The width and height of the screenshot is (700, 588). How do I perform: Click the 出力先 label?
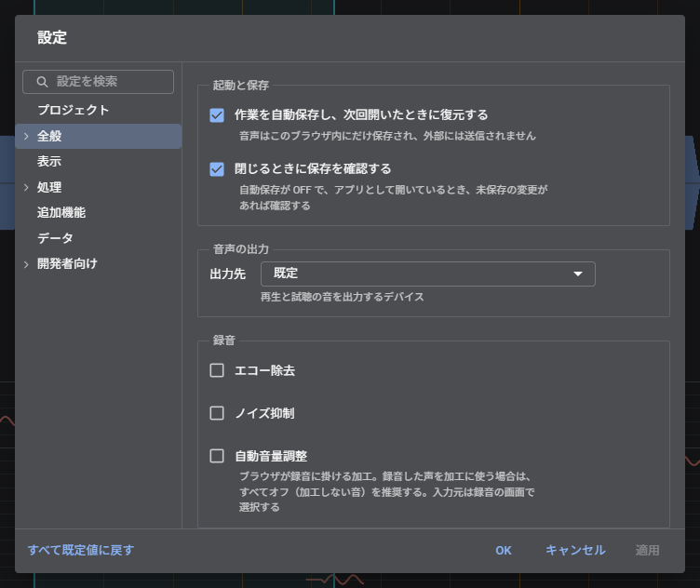pos(228,274)
